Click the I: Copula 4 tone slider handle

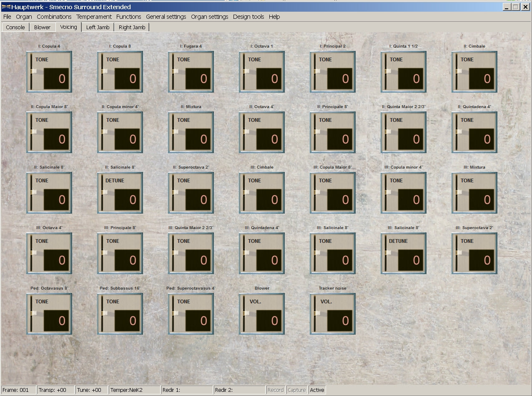(33, 71)
